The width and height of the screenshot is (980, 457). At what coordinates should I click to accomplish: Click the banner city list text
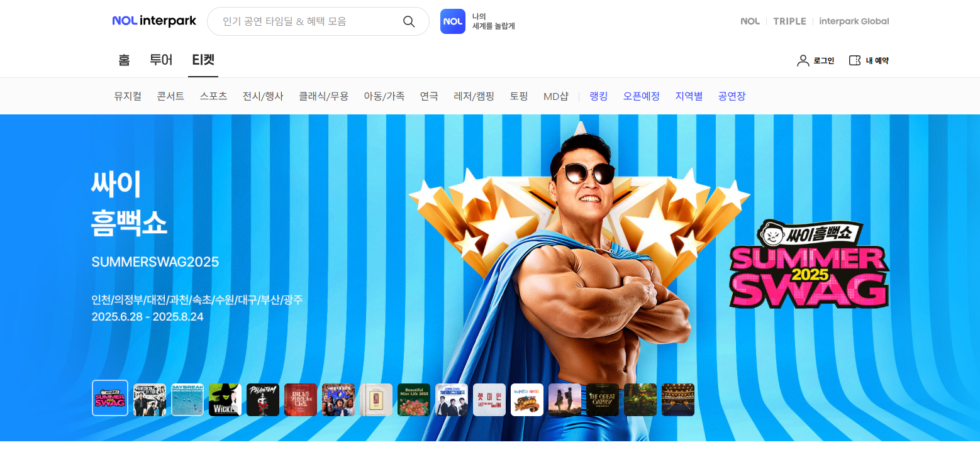coord(197,299)
